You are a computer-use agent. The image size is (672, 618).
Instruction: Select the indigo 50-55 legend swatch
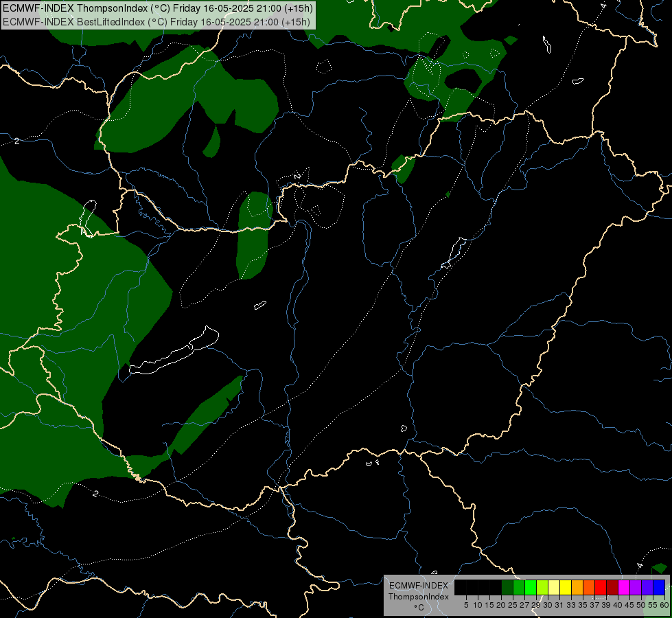(647, 587)
